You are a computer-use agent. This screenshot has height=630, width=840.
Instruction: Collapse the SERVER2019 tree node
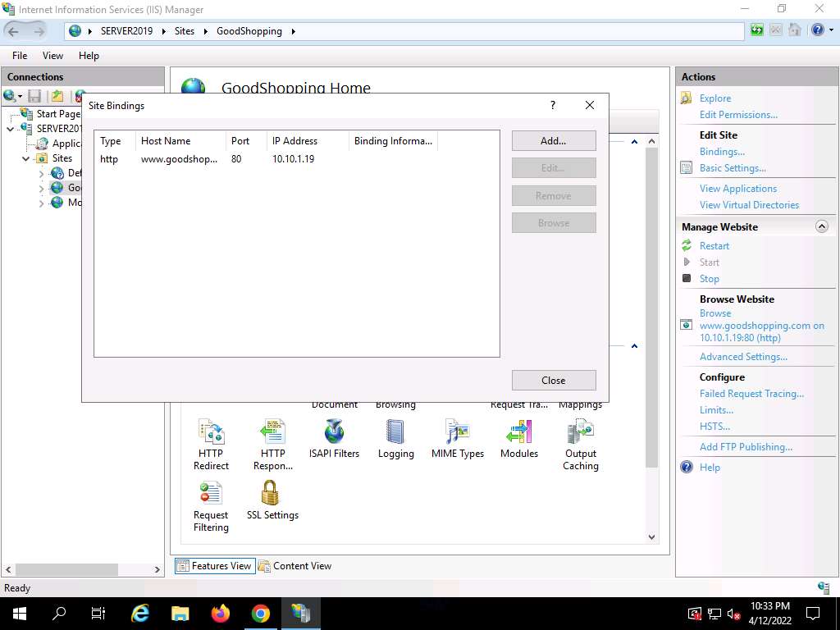coord(11,129)
